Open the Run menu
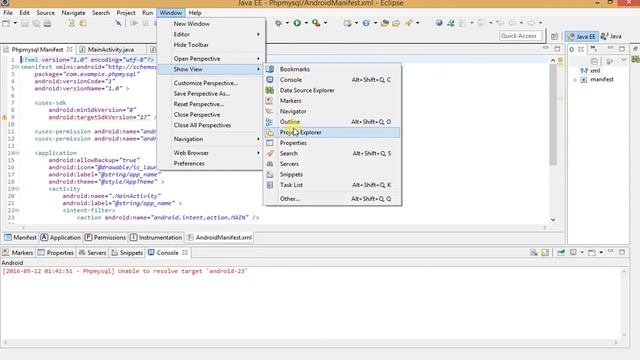Image resolution: width=640 pixels, height=360 pixels. coord(147,13)
